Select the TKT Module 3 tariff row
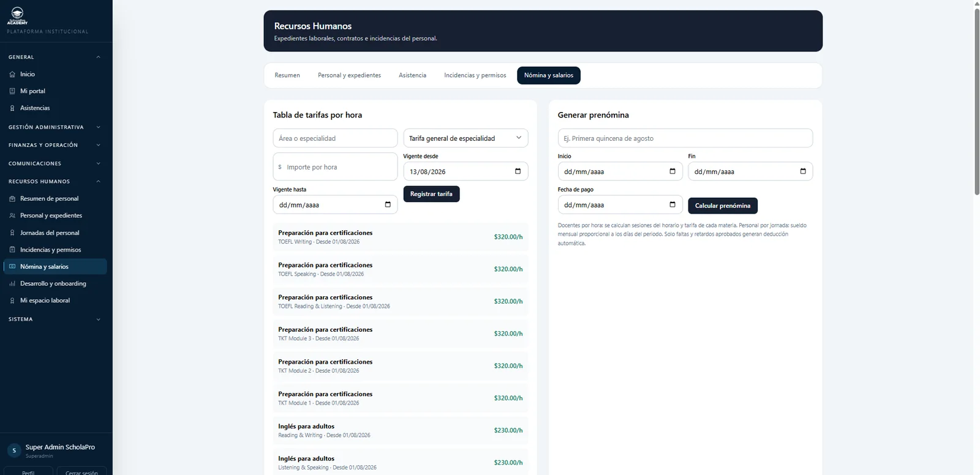This screenshot has height=475, width=980. [x=401, y=334]
